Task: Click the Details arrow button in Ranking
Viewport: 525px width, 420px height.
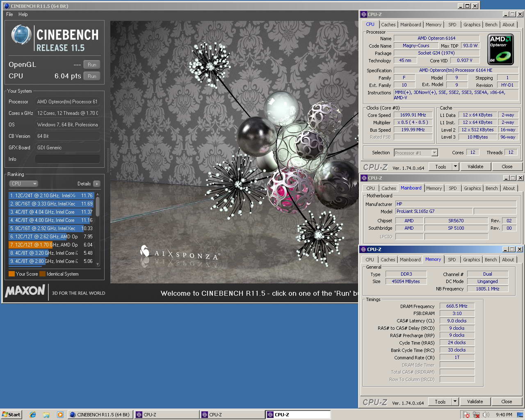Action: pyautogui.click(x=96, y=184)
